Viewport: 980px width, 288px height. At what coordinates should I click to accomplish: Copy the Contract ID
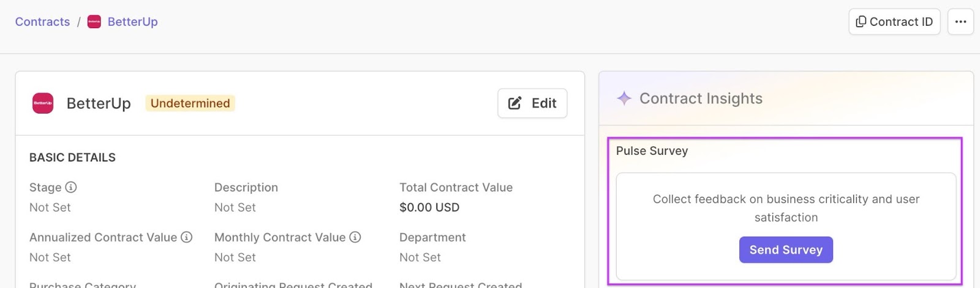[894, 22]
